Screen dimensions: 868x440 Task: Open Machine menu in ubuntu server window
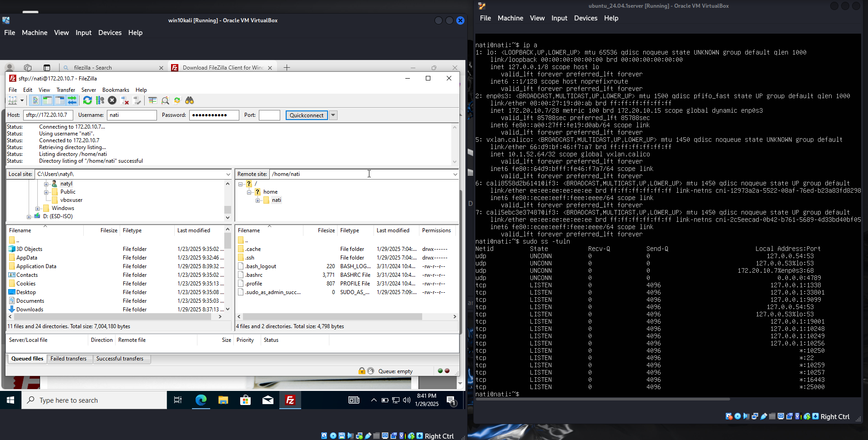[x=510, y=18]
